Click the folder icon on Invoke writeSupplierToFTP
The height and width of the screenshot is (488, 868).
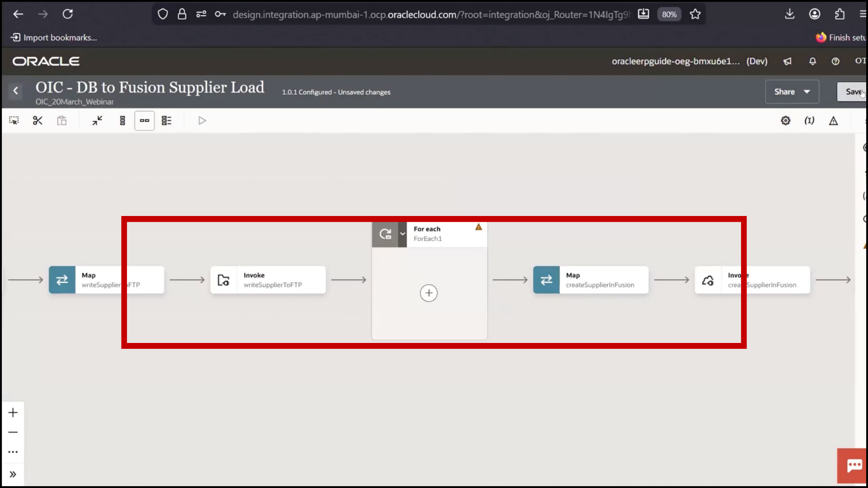pyautogui.click(x=223, y=280)
